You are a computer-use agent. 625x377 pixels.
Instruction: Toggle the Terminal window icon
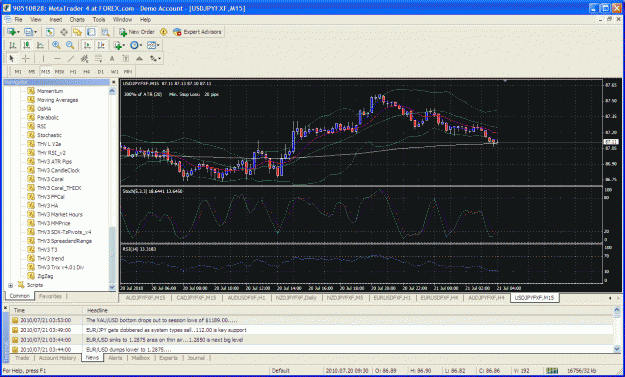click(x=91, y=32)
